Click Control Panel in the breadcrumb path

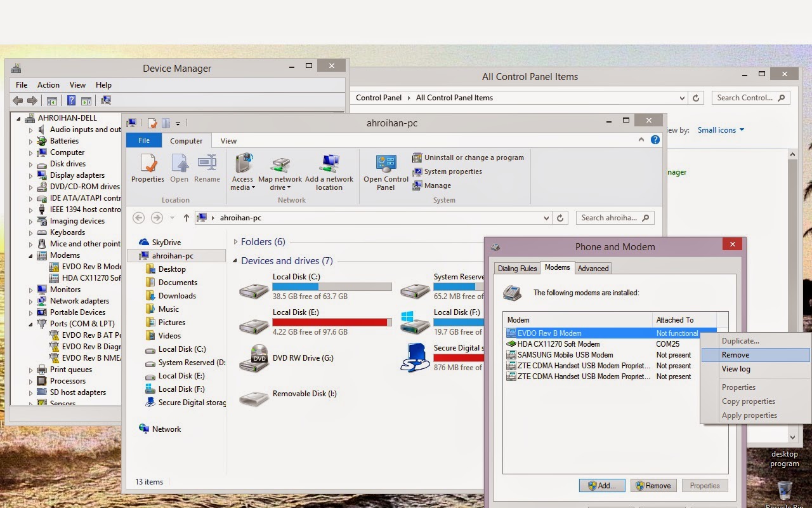pyautogui.click(x=379, y=98)
